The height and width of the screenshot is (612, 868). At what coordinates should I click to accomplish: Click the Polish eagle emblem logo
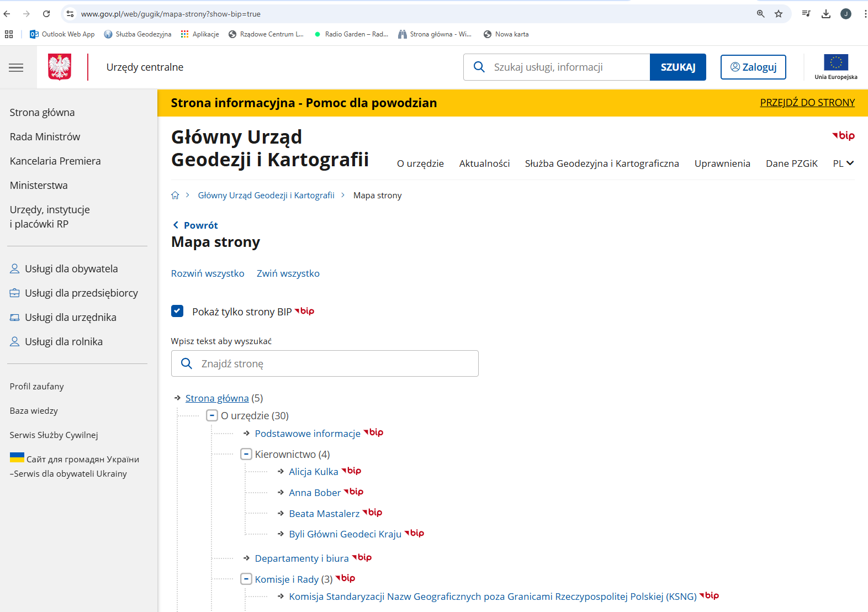[x=60, y=67]
